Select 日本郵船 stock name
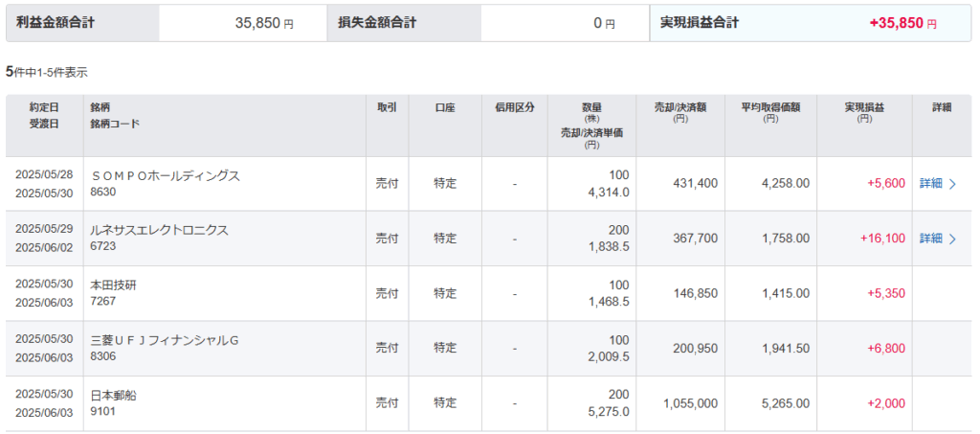 pos(113,395)
